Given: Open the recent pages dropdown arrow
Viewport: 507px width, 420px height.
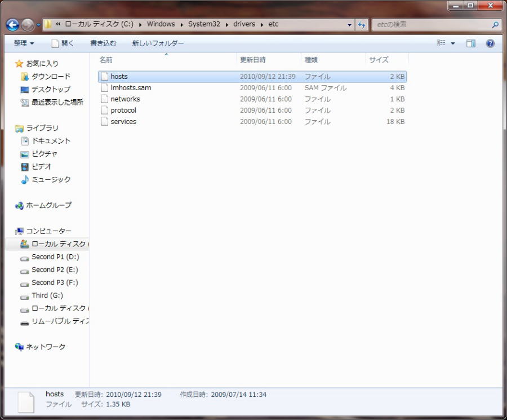Looking at the screenshot, I should [x=38, y=25].
